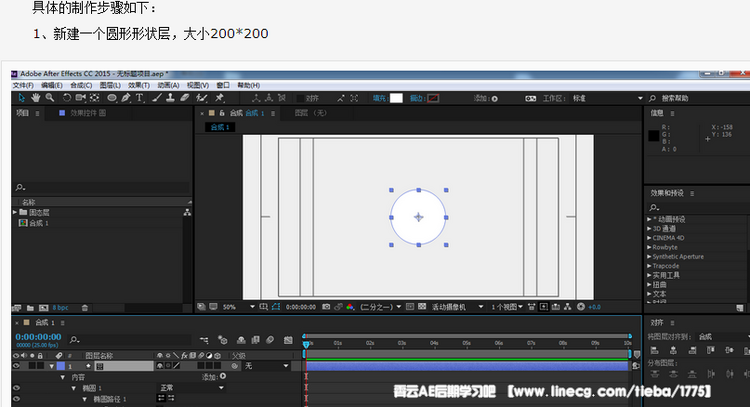The image size is (750, 407).
Task: Open the 动画(A) menu
Action: coord(168,85)
